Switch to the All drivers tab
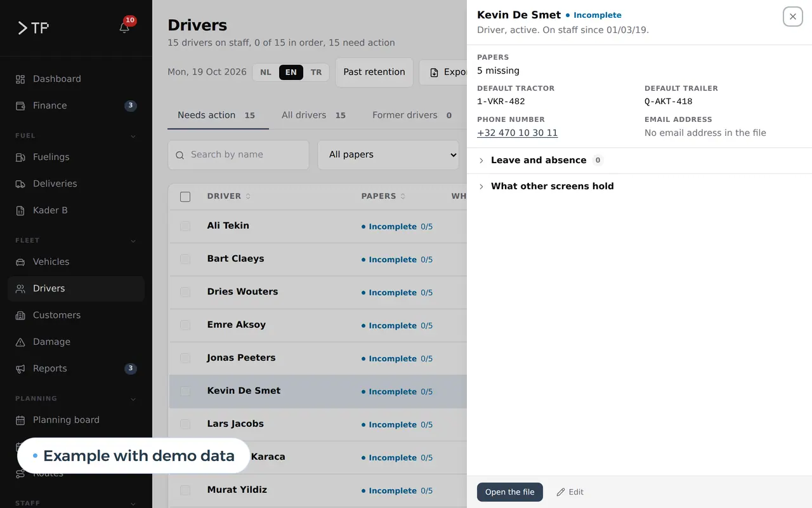 click(x=314, y=116)
